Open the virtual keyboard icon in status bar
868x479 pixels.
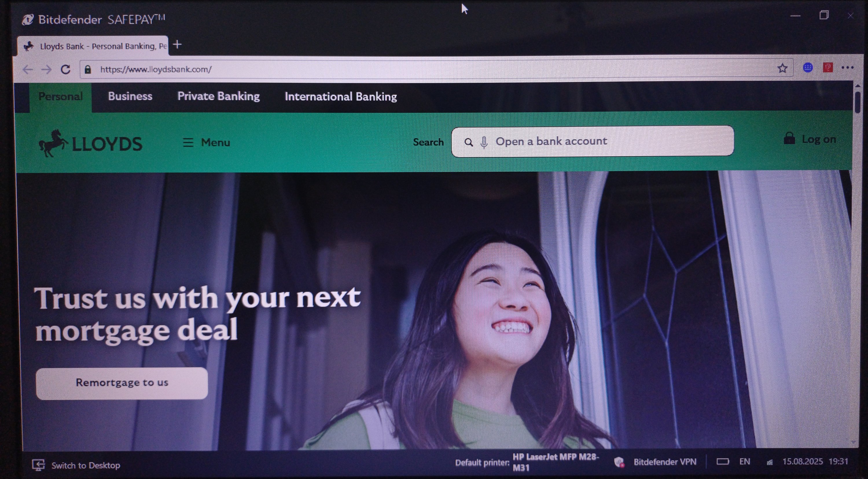click(722, 461)
